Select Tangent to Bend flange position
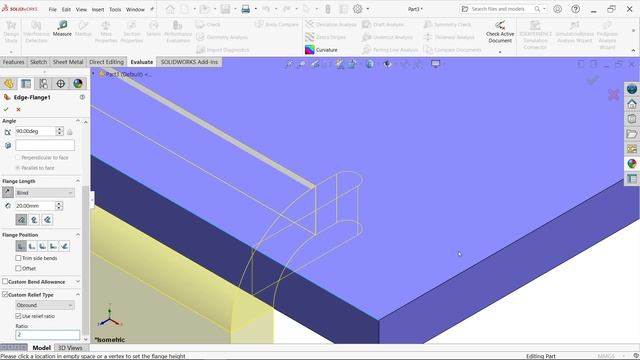 click(x=64, y=246)
